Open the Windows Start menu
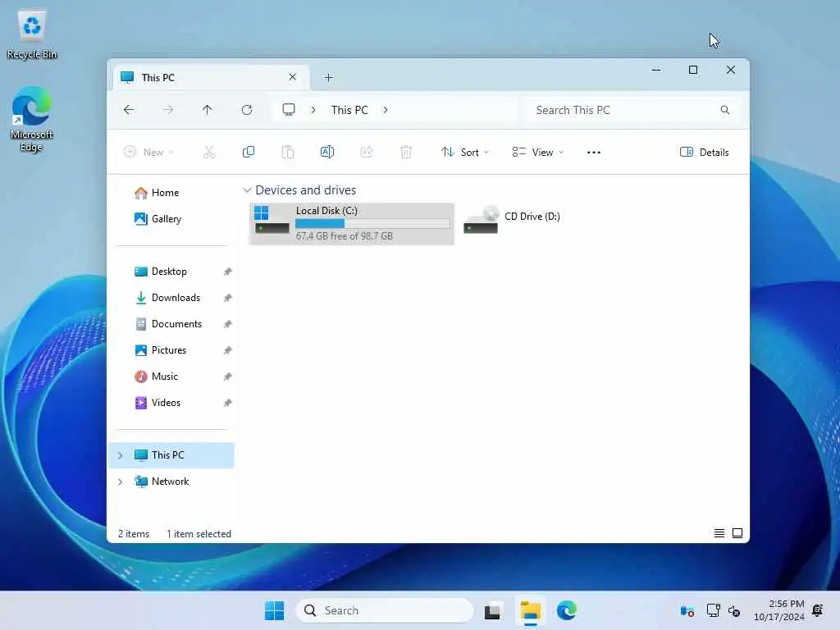This screenshot has height=630, width=840. click(x=274, y=610)
